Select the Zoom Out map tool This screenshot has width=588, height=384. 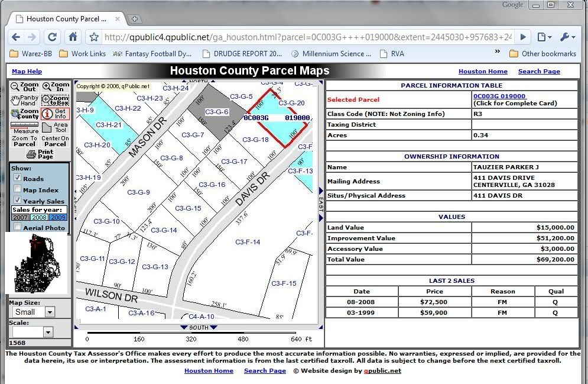(x=24, y=87)
